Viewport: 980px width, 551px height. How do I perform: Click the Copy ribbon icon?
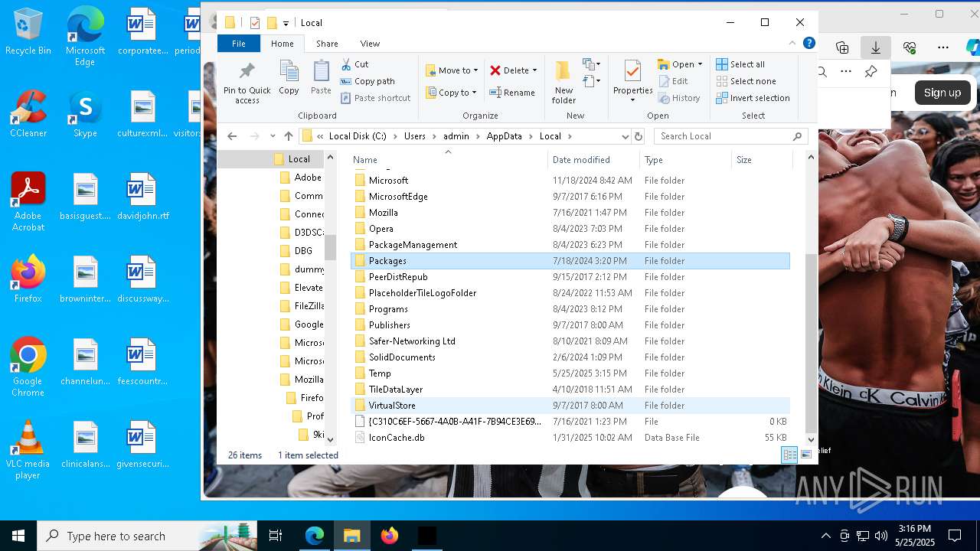coord(289,78)
